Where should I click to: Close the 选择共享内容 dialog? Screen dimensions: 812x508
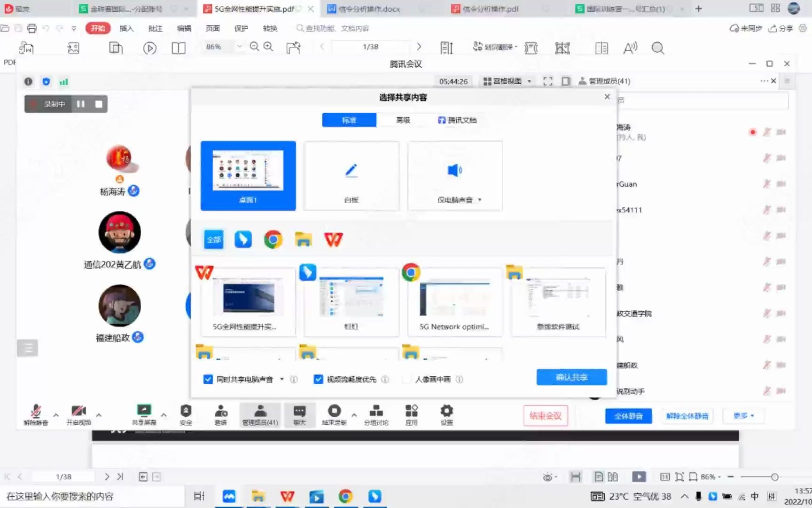(x=607, y=96)
